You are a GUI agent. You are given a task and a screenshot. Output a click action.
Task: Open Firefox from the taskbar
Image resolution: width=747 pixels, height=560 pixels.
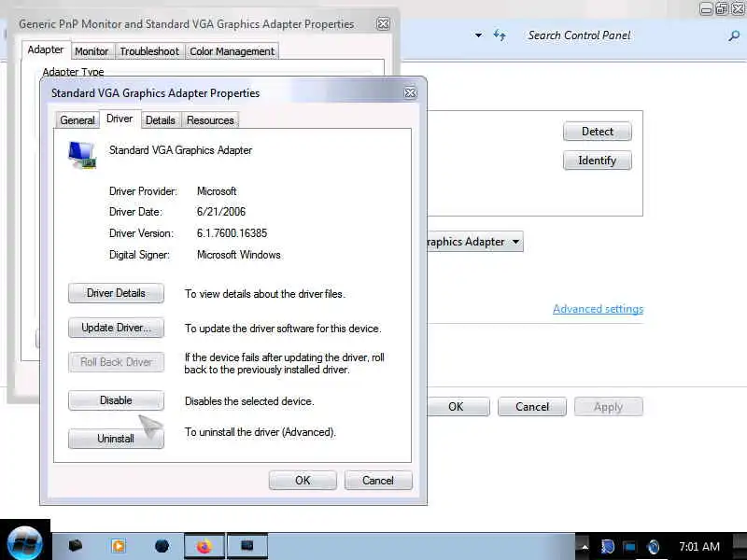pyautogui.click(x=204, y=546)
